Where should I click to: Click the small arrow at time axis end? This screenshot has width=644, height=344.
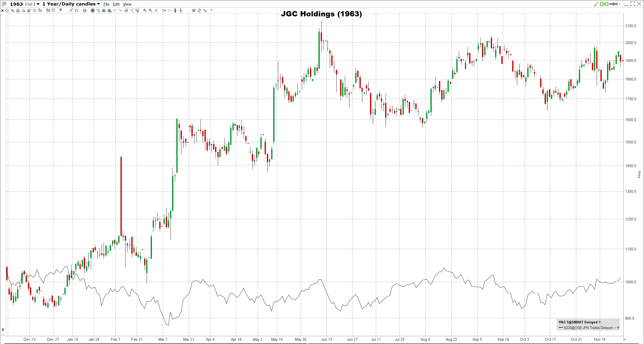tap(625, 339)
